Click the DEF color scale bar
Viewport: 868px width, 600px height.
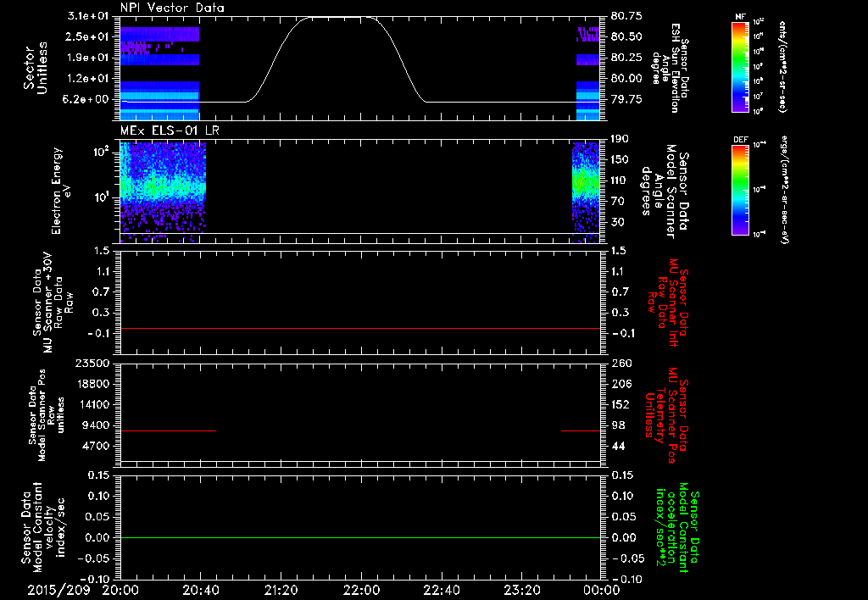coord(740,190)
